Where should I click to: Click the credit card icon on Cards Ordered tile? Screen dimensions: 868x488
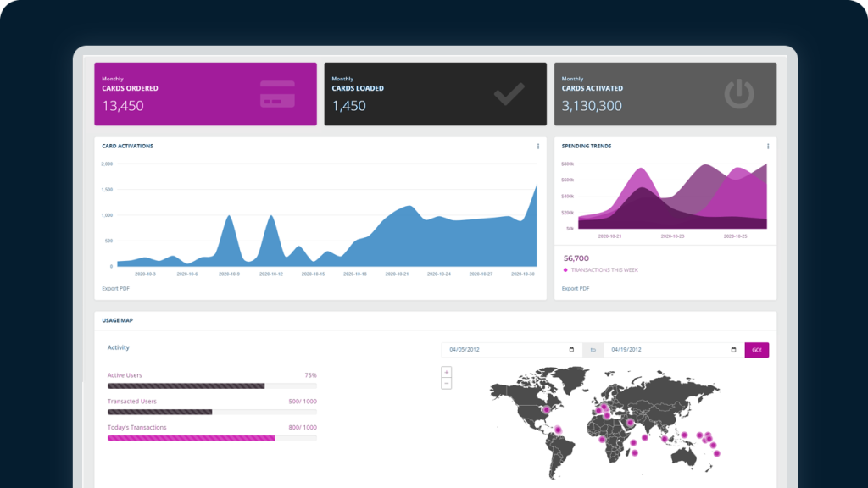point(277,94)
